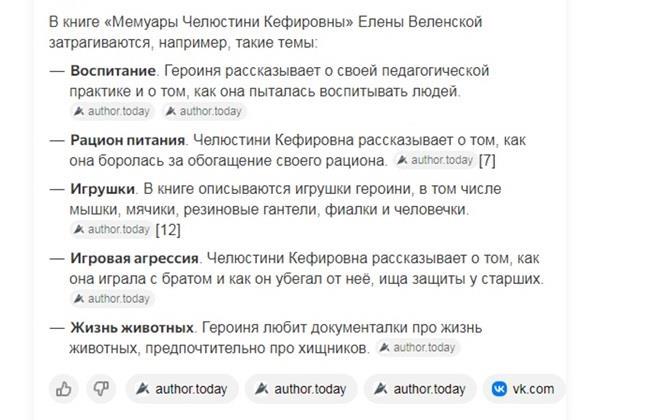Click the thumbs down dislike icon
665x420 pixels.
(x=100, y=389)
